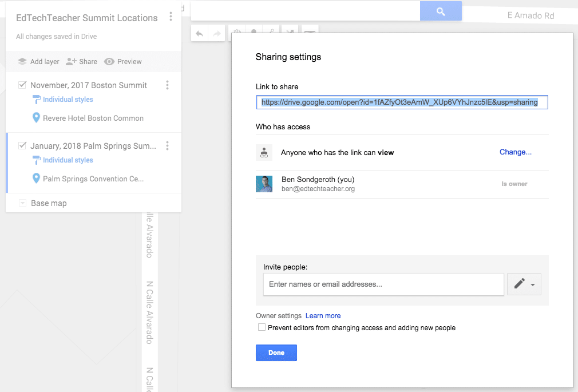Uncheck the January, 2018 Palm Springs layer
Image resolution: width=578 pixels, height=392 pixels.
[x=22, y=146]
